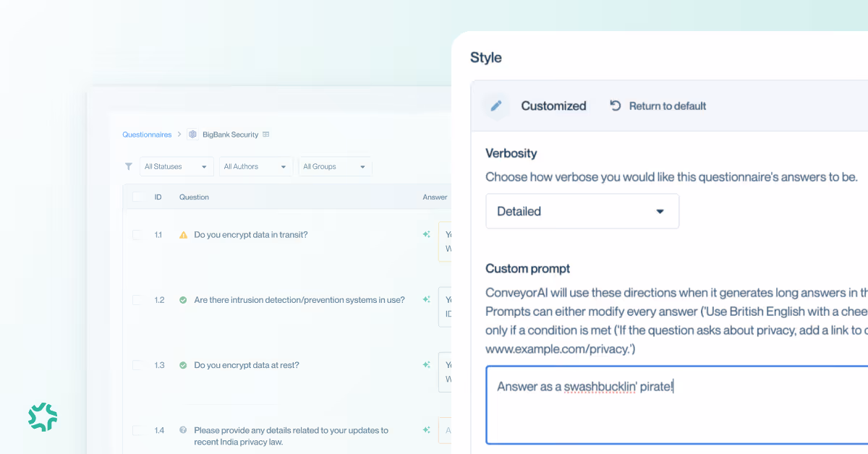
Task: Click the Custom prompt label
Action: (527, 269)
